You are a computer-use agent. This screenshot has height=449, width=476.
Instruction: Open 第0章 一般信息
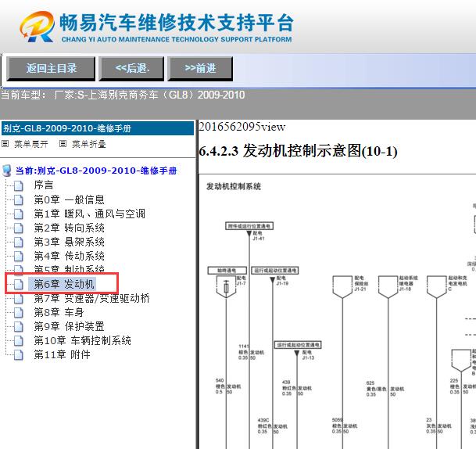click(x=69, y=199)
